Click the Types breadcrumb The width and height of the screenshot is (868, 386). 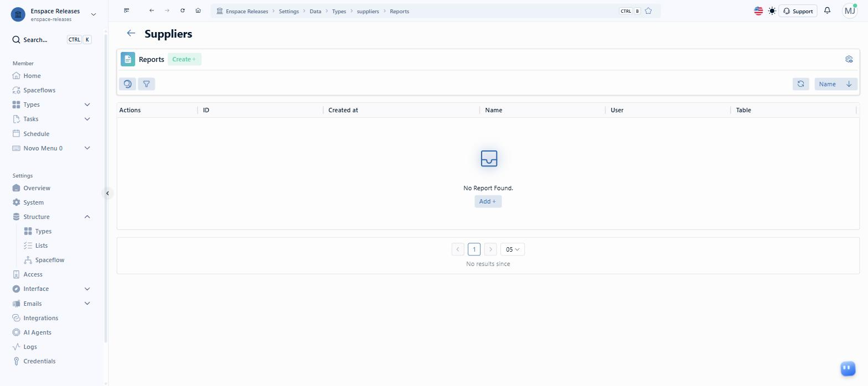(339, 11)
